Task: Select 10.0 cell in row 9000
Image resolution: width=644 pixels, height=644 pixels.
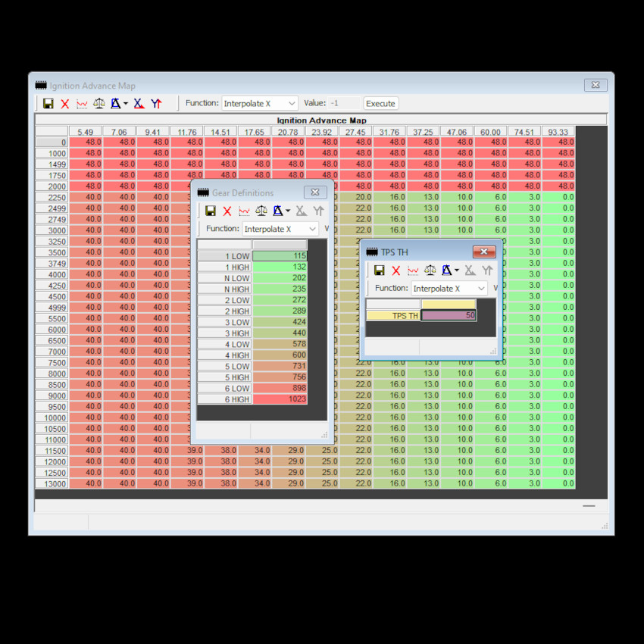Action: [x=457, y=395]
